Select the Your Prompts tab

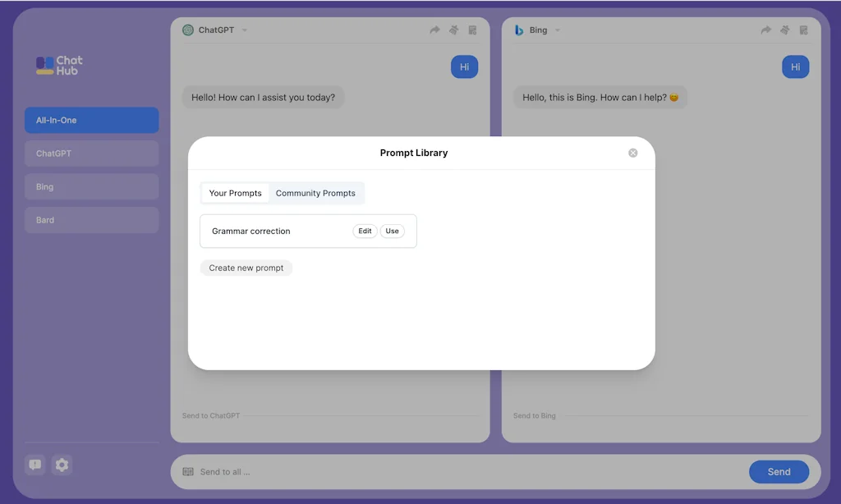click(x=235, y=193)
